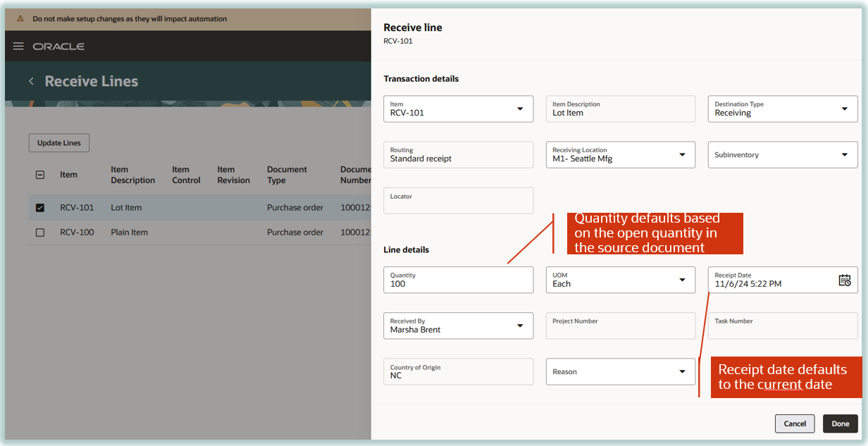Uncheck the RCV-101 row checkbox

40,208
